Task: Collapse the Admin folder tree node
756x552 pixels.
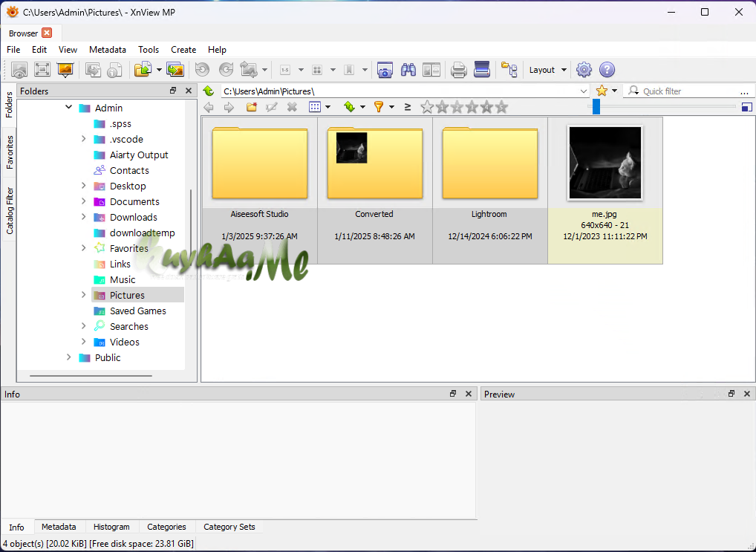Action: click(x=68, y=108)
